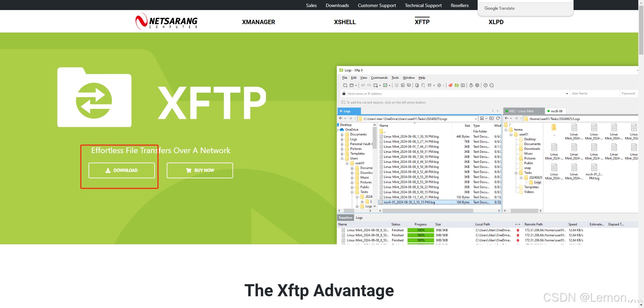Click the chat feedback bubble toolbar icon
644x308 pixels.
[x=492, y=85]
